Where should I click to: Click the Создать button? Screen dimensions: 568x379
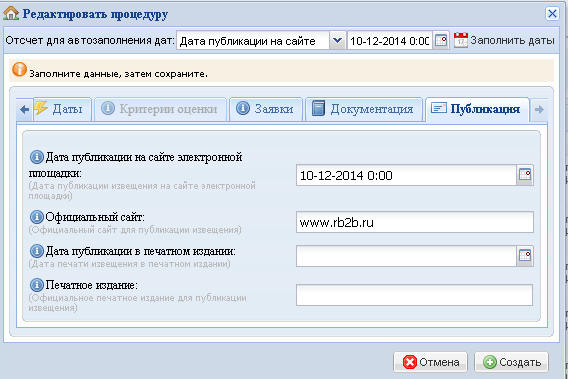pos(511,362)
